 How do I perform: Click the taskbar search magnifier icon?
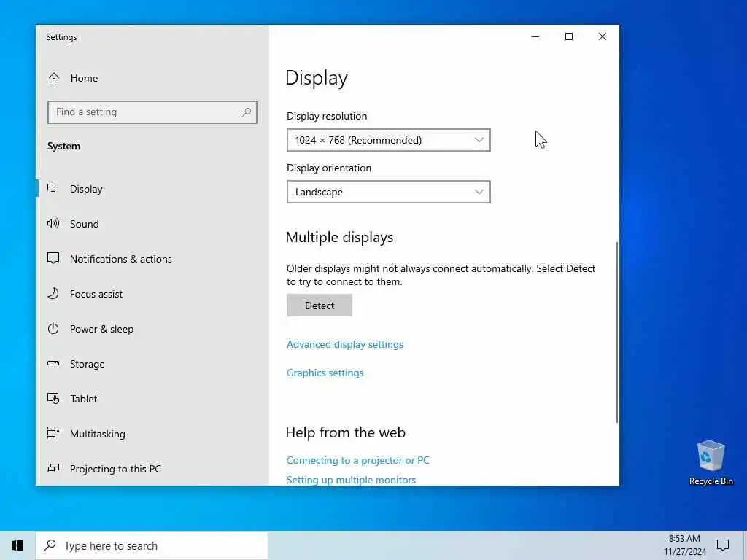point(50,545)
